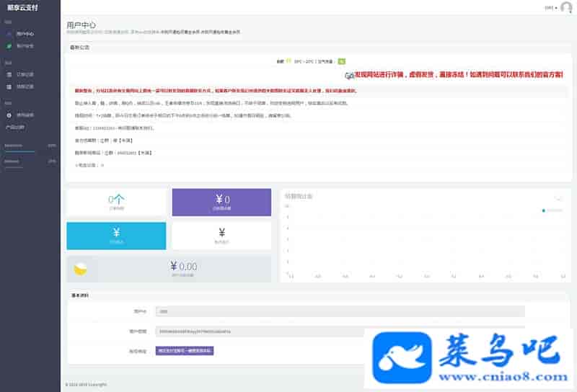This screenshot has width=577, height=392.
Task: Click the lower list icon in sidebar's middle group
Action: (9, 86)
